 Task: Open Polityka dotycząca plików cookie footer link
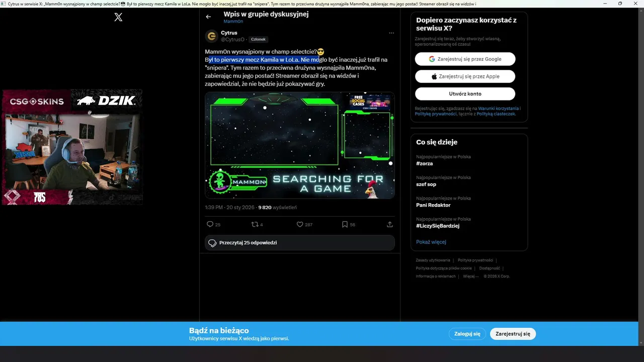pyautogui.click(x=444, y=268)
